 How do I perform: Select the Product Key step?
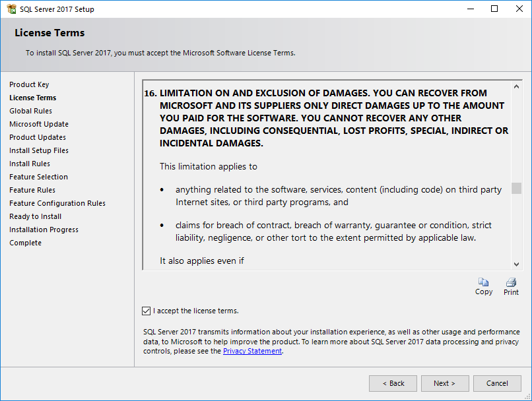click(x=29, y=84)
